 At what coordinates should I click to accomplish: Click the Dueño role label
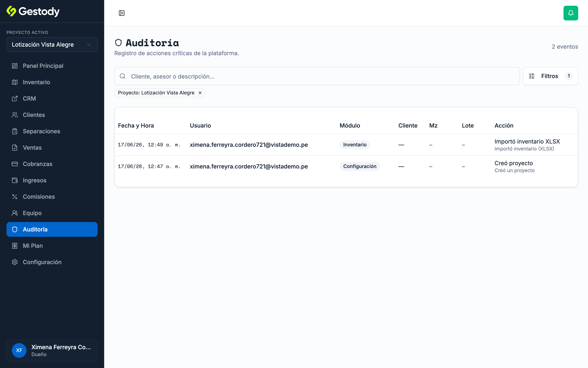(39, 354)
